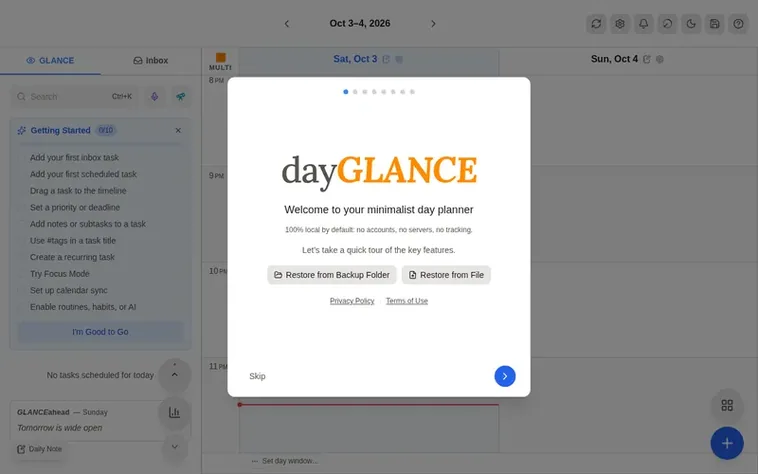Click the sync refresh icon in the top toolbar
This screenshot has width=758, height=474.
[x=596, y=24]
